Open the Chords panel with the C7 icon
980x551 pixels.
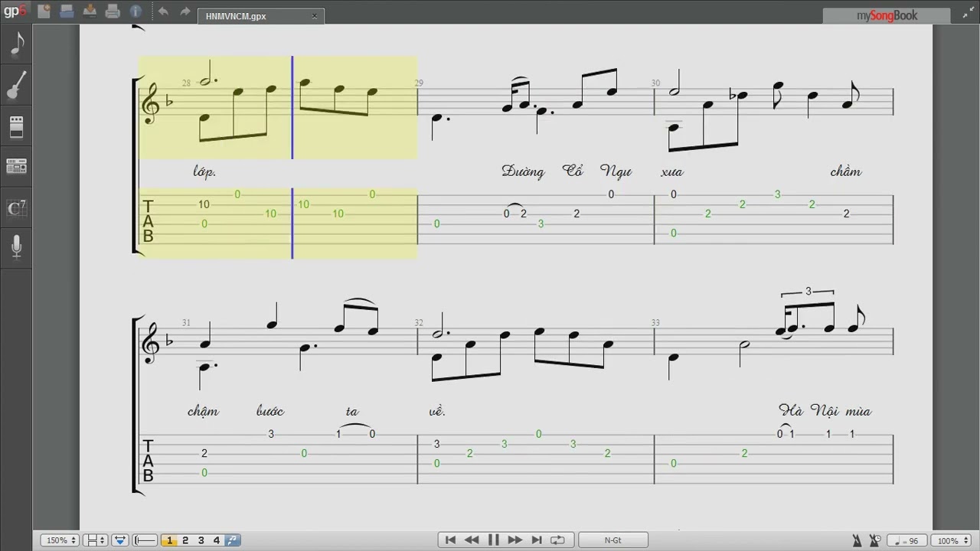pos(16,207)
